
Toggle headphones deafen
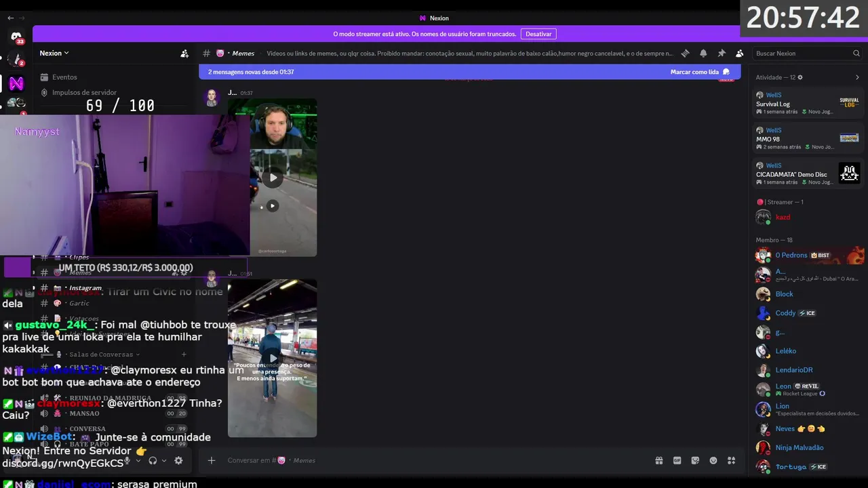(x=153, y=461)
